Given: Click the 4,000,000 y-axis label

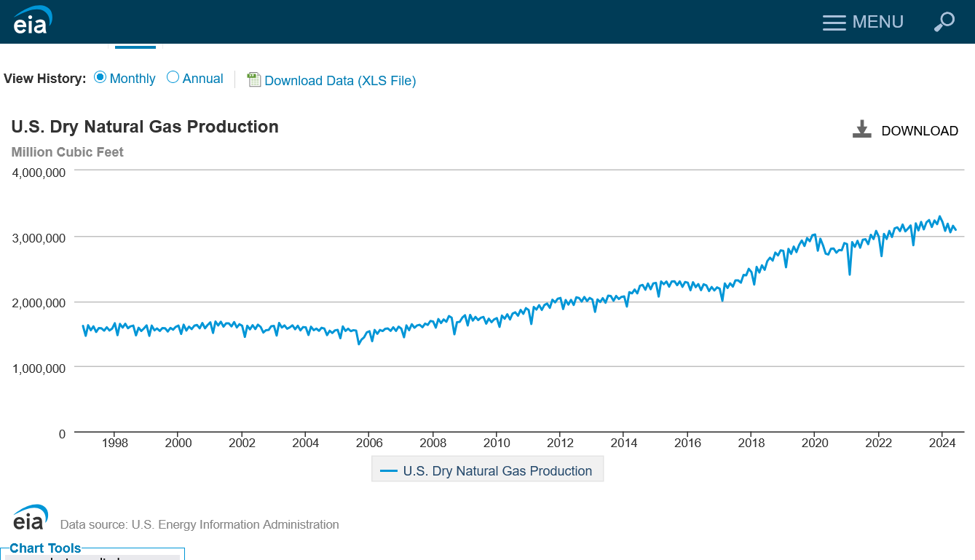Looking at the screenshot, I should tap(39, 173).
